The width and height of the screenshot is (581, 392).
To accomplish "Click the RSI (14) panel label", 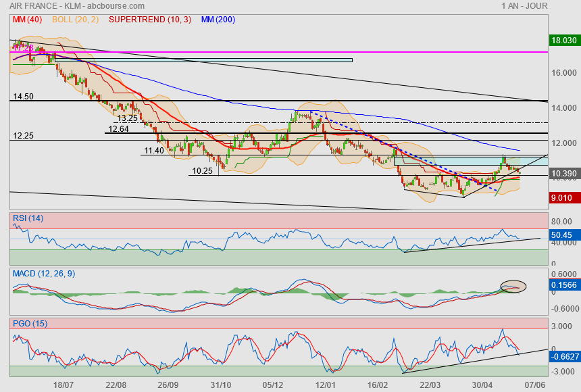I will (x=28, y=218).
